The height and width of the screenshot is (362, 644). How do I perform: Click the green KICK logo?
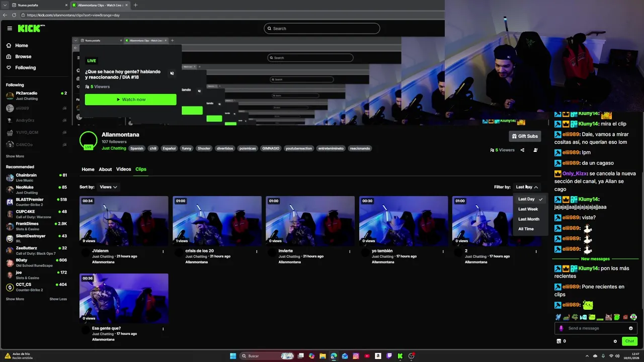[x=31, y=29]
